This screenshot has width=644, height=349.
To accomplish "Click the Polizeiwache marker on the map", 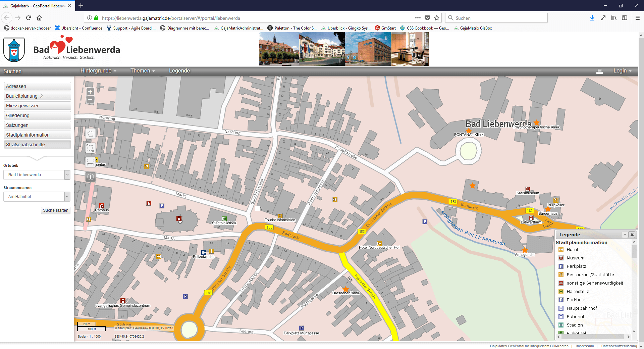I will (x=204, y=252).
